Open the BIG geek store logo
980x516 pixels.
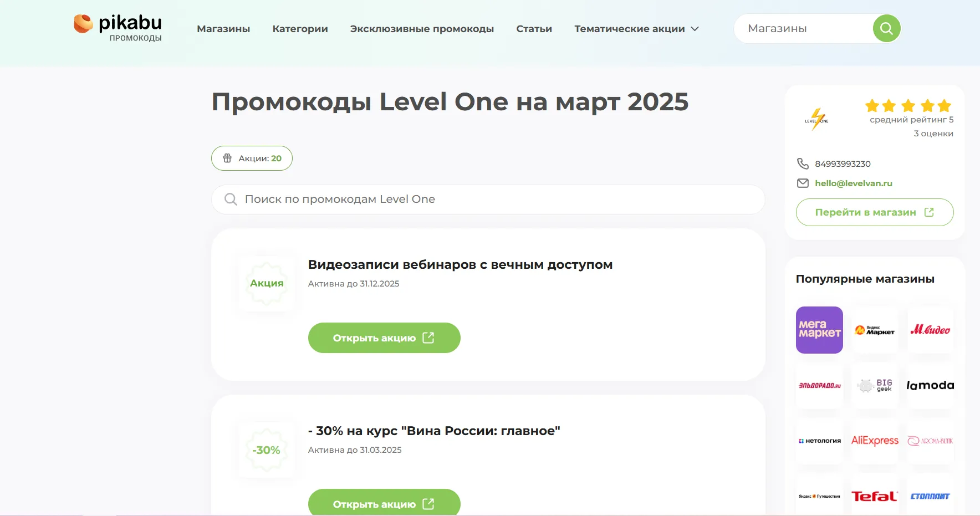pyautogui.click(x=875, y=385)
